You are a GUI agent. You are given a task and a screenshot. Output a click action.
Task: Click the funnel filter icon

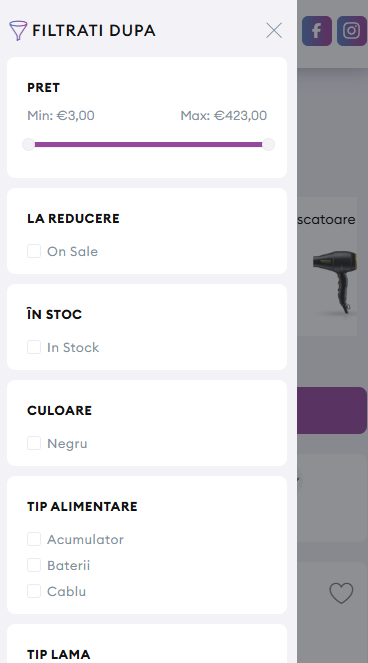click(18, 30)
